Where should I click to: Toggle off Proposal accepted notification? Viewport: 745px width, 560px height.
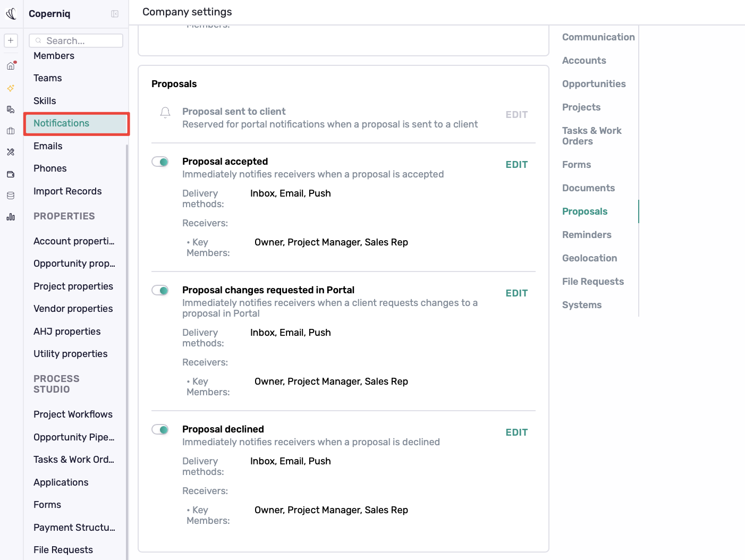160,162
